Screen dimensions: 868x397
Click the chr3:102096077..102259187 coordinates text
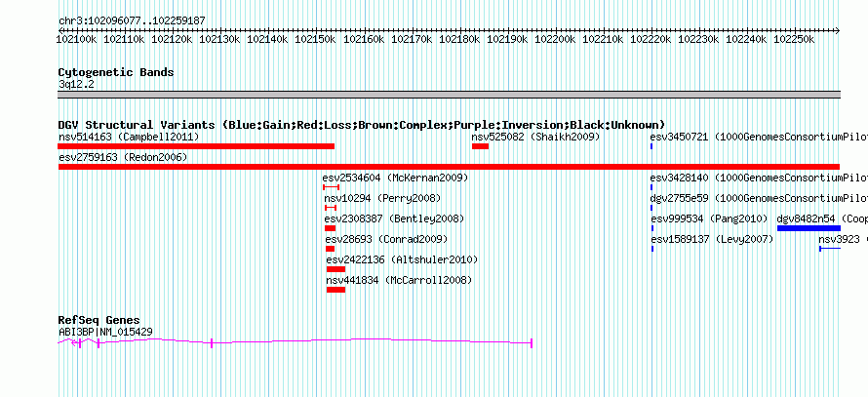click(x=132, y=21)
